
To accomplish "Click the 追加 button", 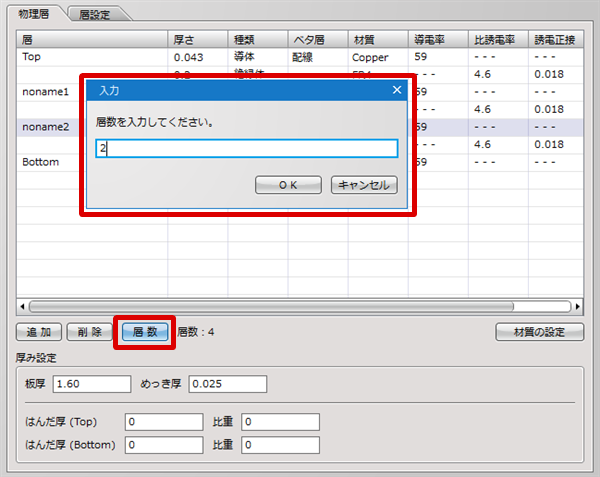I will pos(39,332).
